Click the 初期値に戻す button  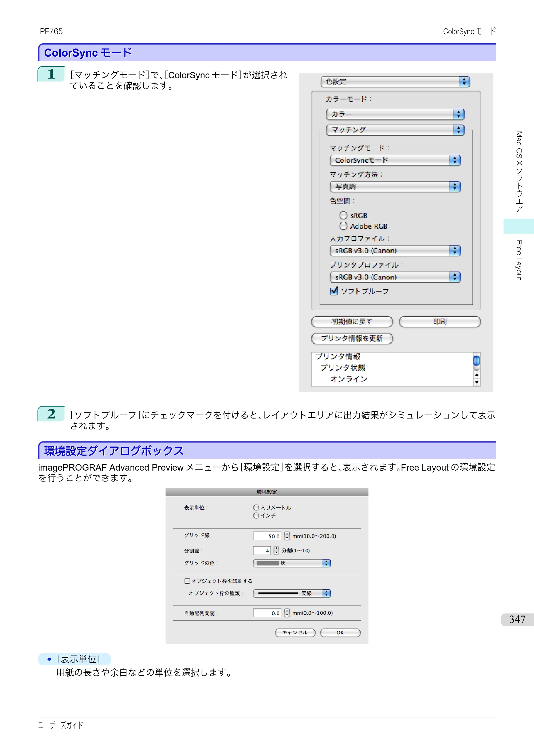pos(352,322)
